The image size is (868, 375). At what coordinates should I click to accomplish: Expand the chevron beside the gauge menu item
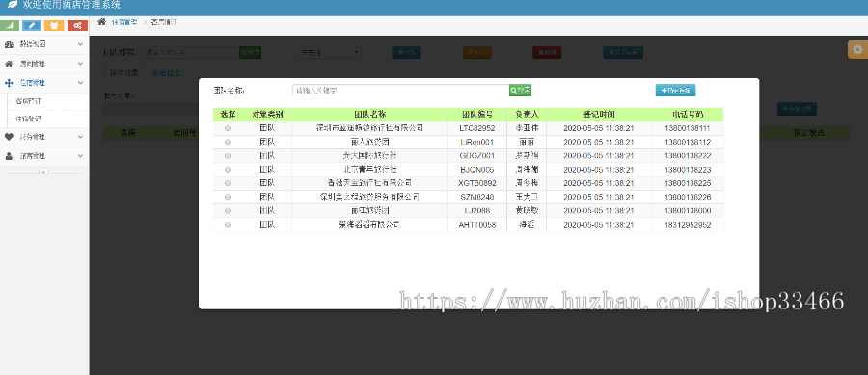point(80,44)
